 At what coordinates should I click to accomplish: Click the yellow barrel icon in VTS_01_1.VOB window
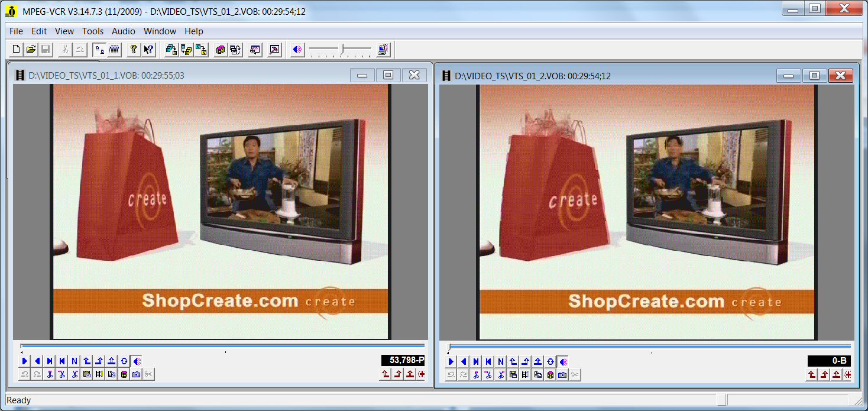pos(124,374)
